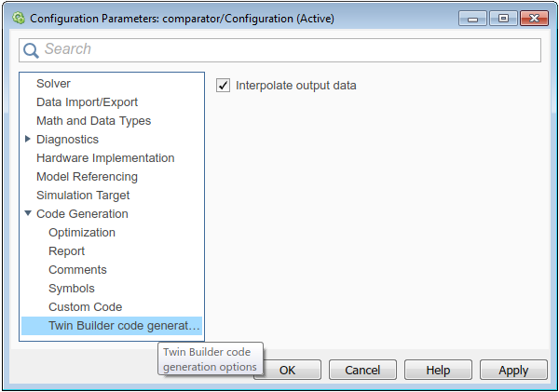Collapse the Code Generation tree node
This screenshot has width=559, height=392.
point(29,213)
